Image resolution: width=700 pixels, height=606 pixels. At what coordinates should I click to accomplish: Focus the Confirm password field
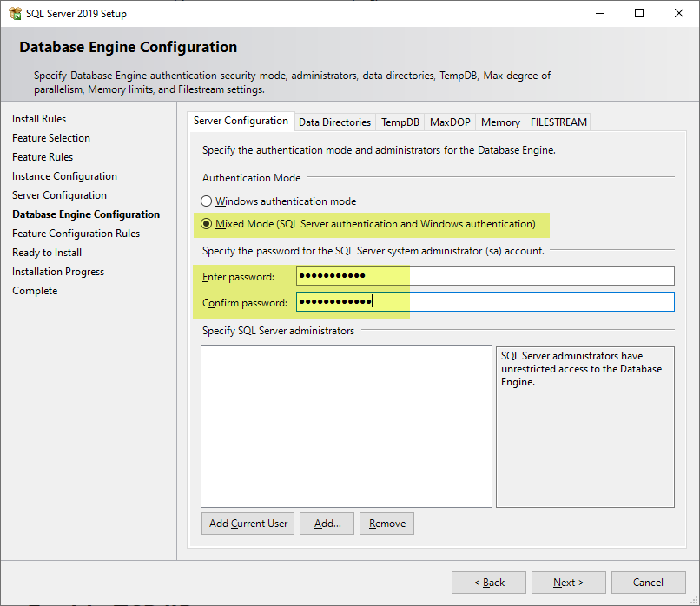pos(485,302)
